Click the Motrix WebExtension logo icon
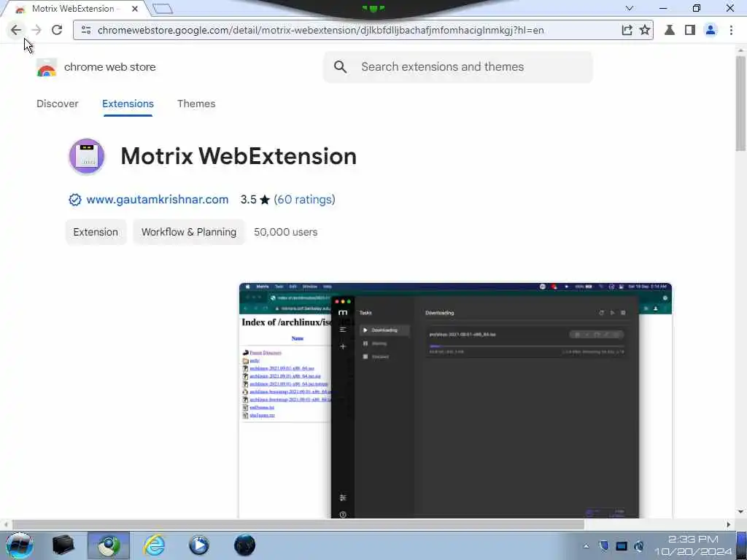Image resolution: width=747 pixels, height=560 pixels. point(87,156)
